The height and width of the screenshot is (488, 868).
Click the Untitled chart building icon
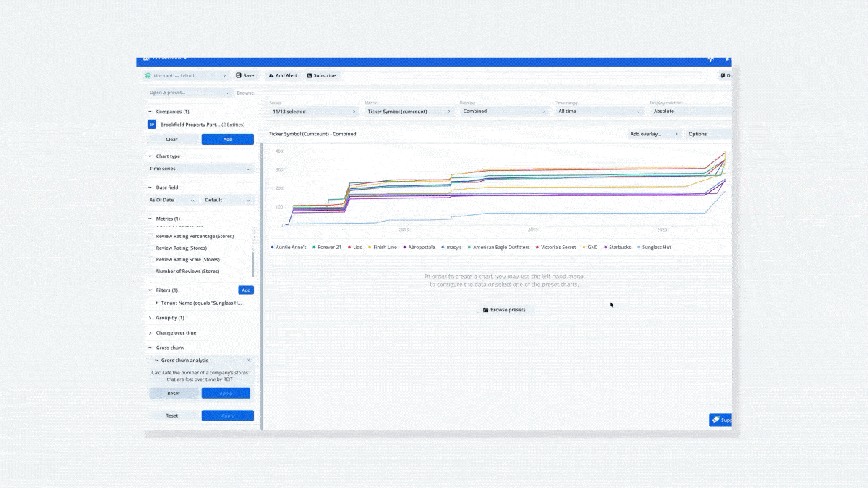[x=148, y=75]
